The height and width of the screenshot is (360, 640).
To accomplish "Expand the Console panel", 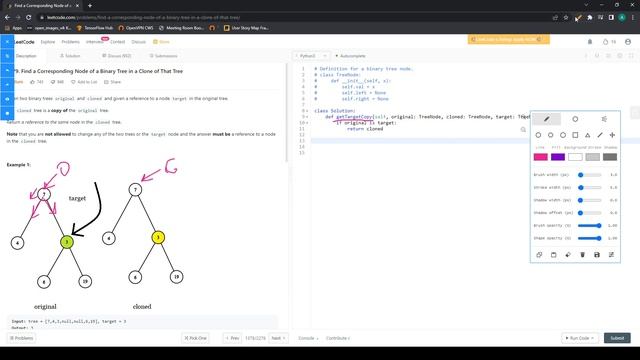I will coord(308,338).
